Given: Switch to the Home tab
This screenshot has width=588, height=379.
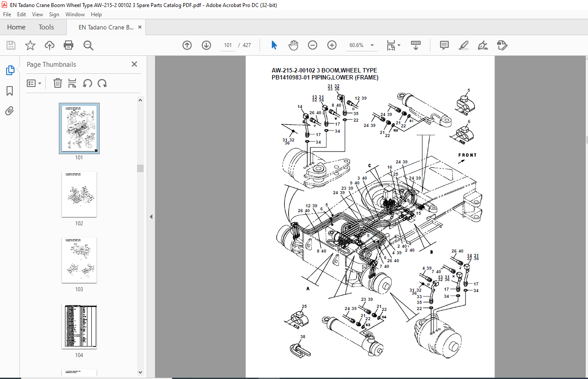Looking at the screenshot, I should click(16, 27).
